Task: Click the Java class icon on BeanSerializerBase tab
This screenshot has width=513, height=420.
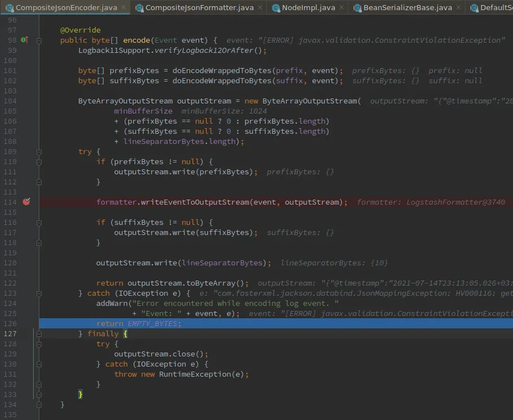Action: click(357, 7)
